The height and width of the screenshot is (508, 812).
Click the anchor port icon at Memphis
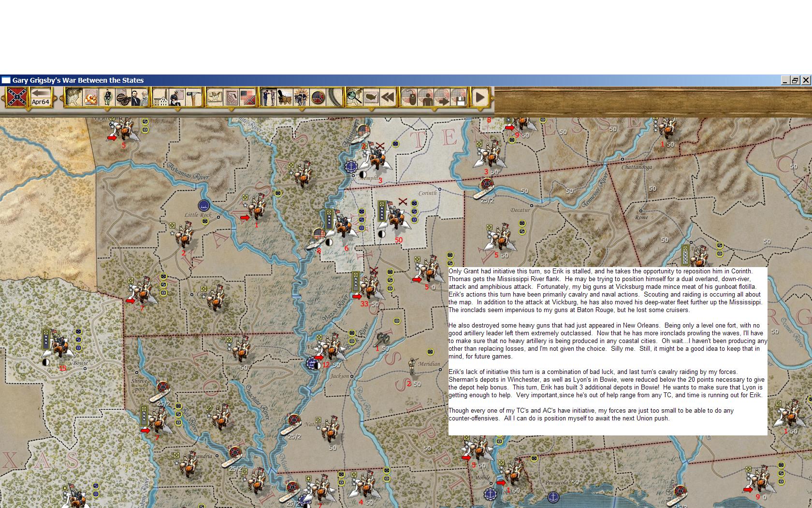point(350,166)
